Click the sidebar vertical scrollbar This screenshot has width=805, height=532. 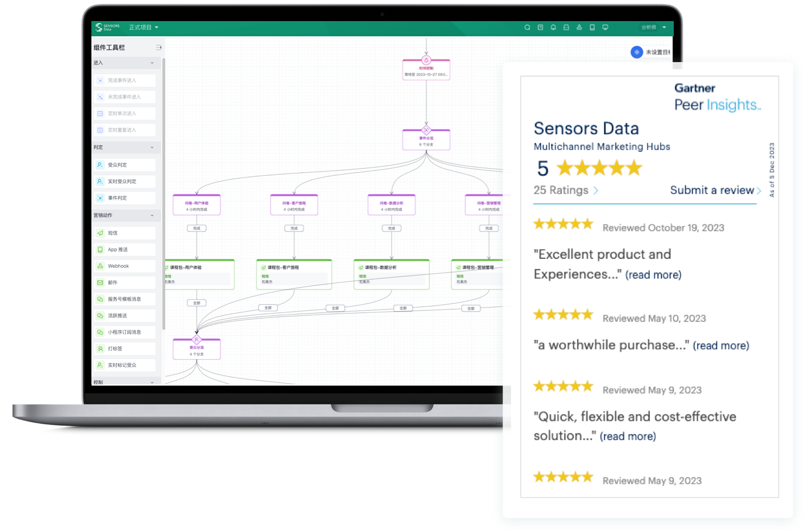pyautogui.click(x=163, y=193)
